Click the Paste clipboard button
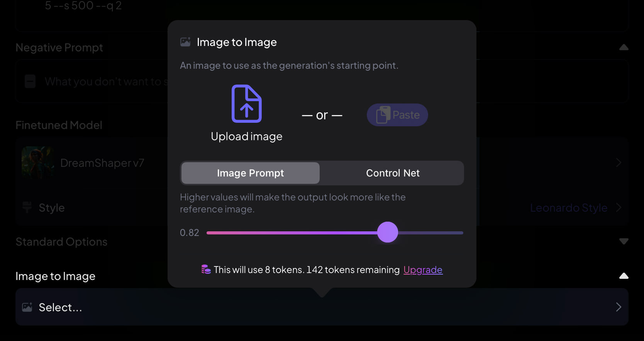The image size is (644, 341). point(397,115)
